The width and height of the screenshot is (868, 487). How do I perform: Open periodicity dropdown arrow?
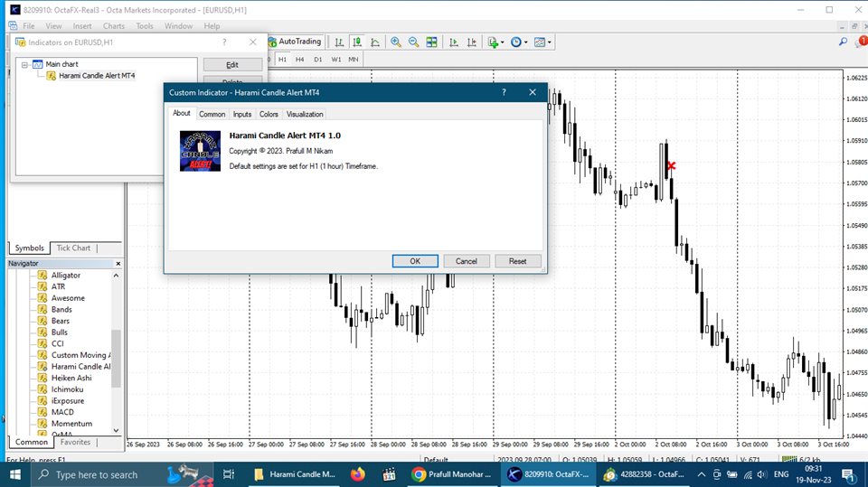[x=525, y=42]
